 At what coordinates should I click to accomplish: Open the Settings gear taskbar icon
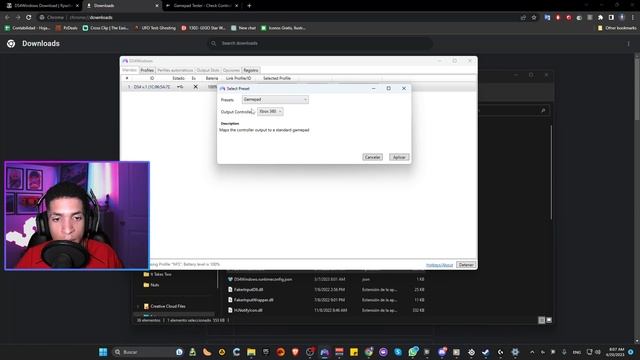(515, 352)
